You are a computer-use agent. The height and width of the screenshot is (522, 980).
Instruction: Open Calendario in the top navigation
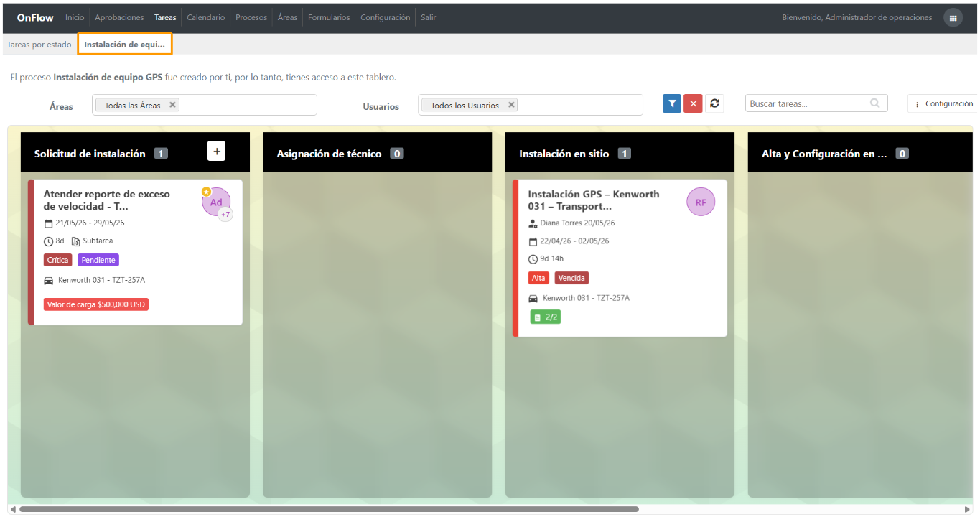[206, 17]
